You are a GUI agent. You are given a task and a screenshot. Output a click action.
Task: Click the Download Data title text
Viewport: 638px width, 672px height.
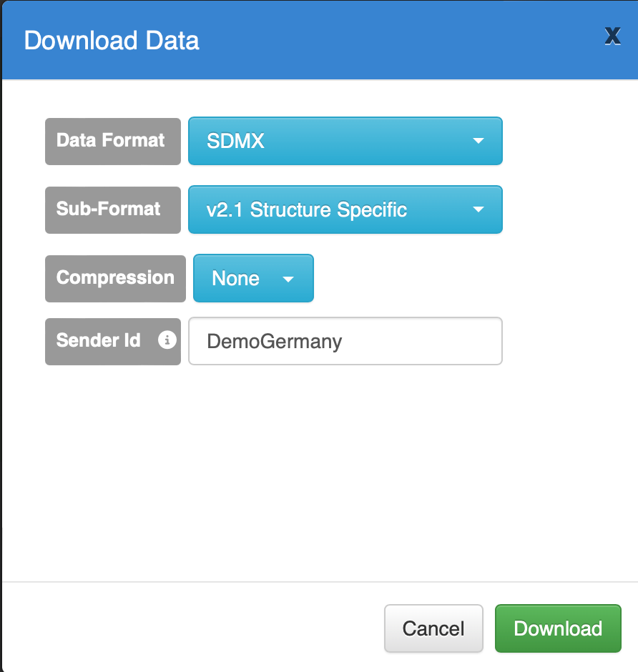click(112, 40)
